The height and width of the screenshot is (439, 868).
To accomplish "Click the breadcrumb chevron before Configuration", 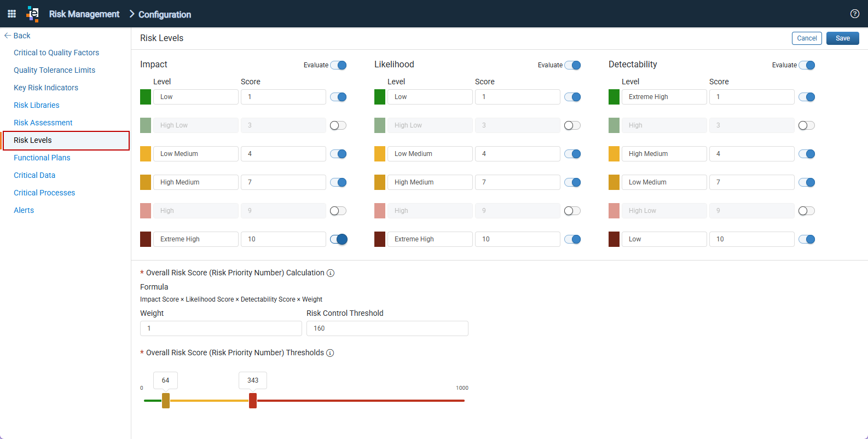I will coord(132,14).
